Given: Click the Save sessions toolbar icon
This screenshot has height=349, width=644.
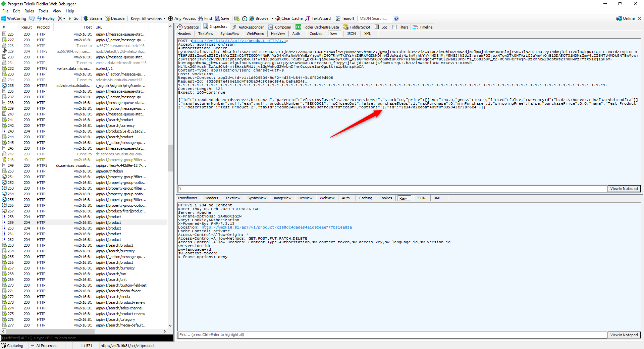Looking at the screenshot, I should coord(222,18).
